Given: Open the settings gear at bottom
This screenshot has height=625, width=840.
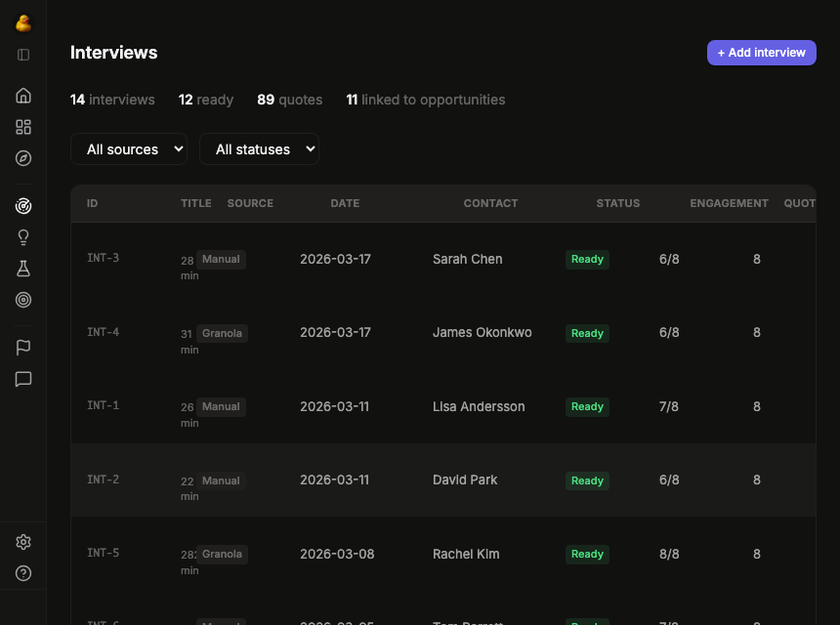Looking at the screenshot, I should click(x=22, y=541).
